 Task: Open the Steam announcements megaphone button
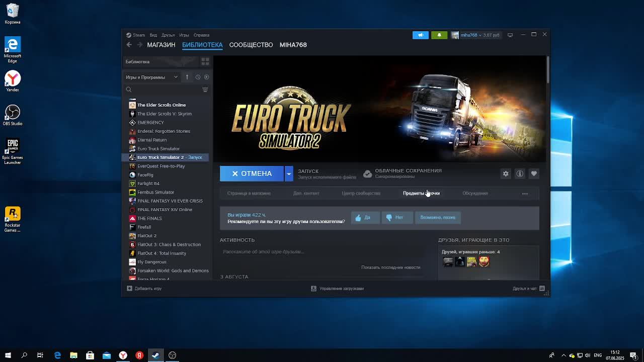pos(421,35)
